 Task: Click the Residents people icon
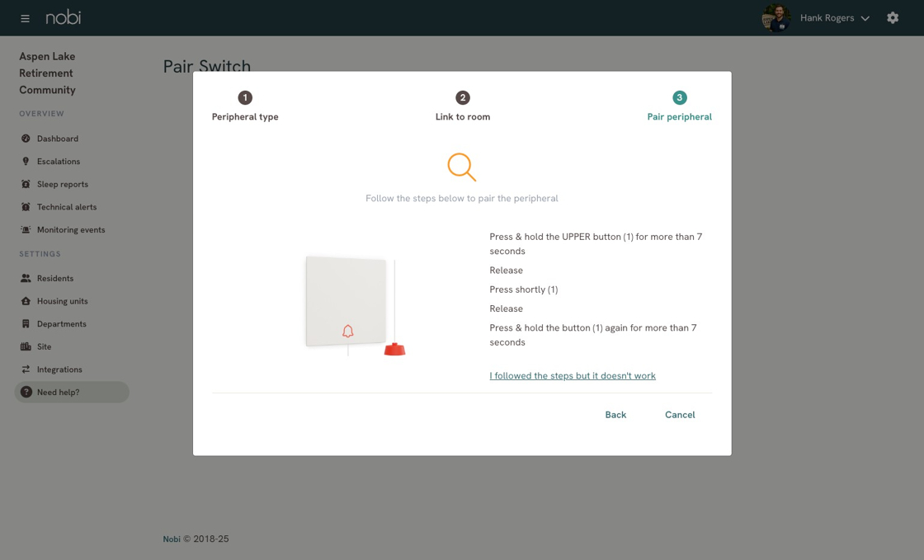[x=26, y=279]
